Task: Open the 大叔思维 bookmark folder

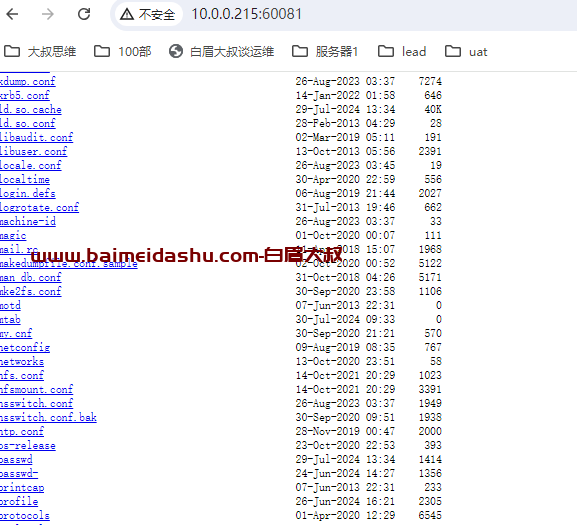Action: tap(40, 52)
